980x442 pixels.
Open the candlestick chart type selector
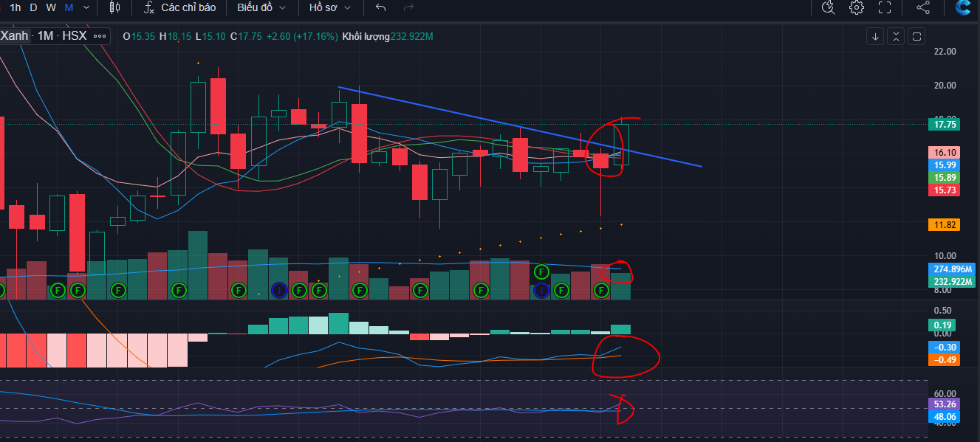[114, 7]
